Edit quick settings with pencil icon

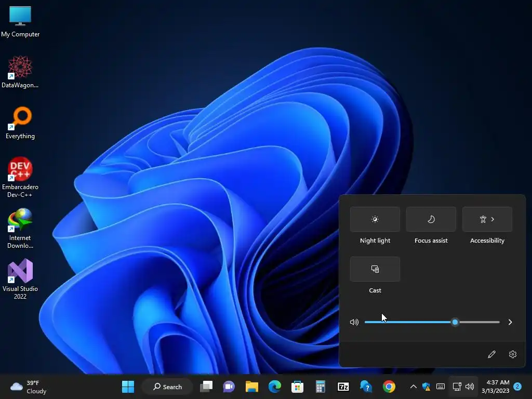(491, 354)
